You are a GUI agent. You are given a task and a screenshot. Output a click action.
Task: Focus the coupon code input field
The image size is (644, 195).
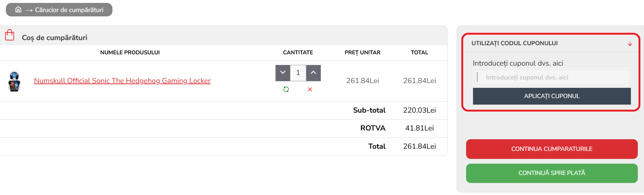tap(552, 77)
